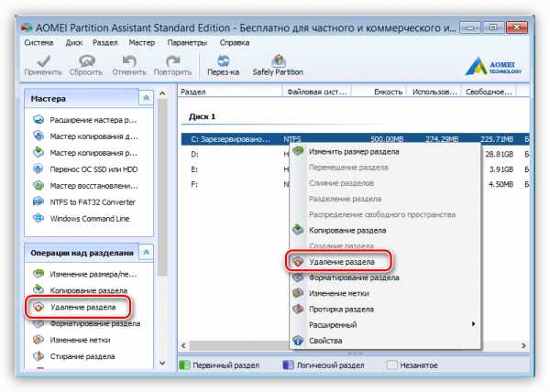The width and height of the screenshot is (550, 392).
Task: Click free space value 4.50MB
Action: [500, 185]
